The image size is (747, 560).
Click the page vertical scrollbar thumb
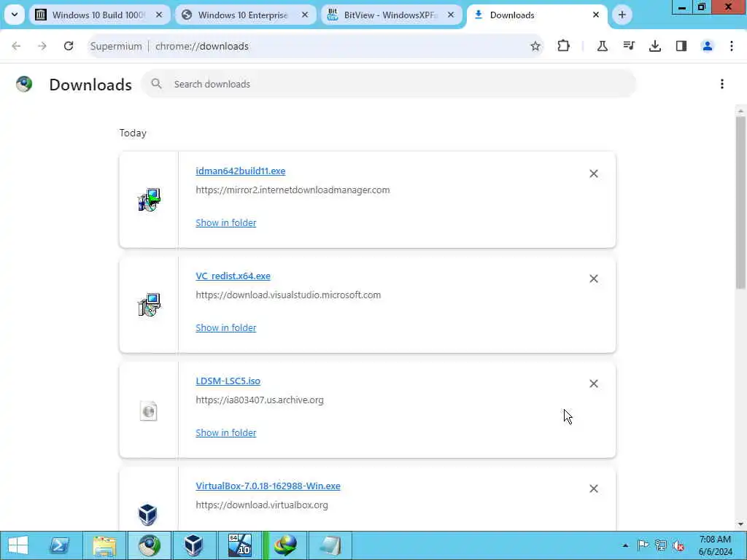(740, 203)
